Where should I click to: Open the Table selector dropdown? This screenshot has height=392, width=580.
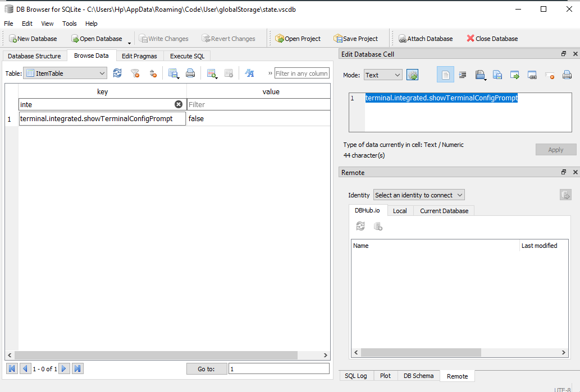click(103, 73)
